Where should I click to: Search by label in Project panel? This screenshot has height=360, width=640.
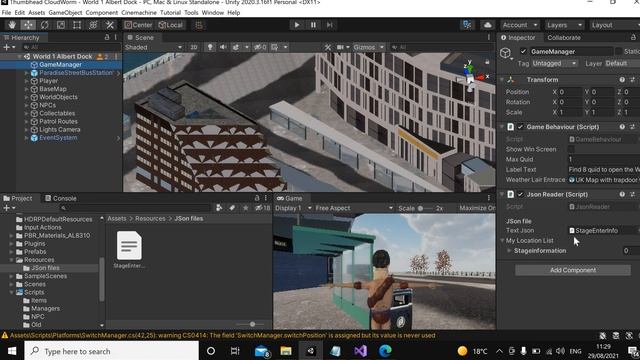[x=232, y=208]
